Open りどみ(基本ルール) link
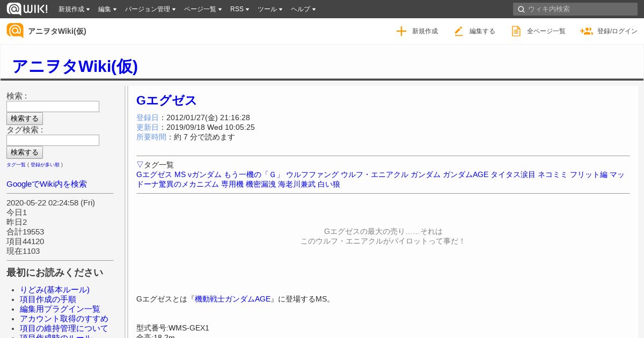Screen dimensions: 644x338 (x=55, y=290)
